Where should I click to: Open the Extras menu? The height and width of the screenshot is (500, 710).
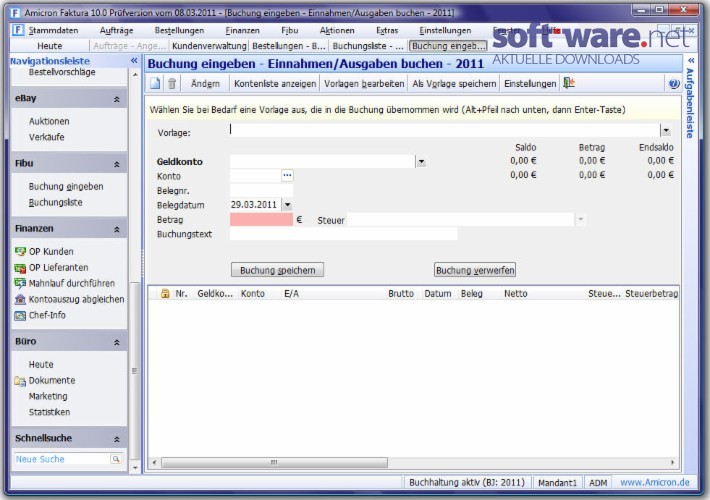[387, 30]
